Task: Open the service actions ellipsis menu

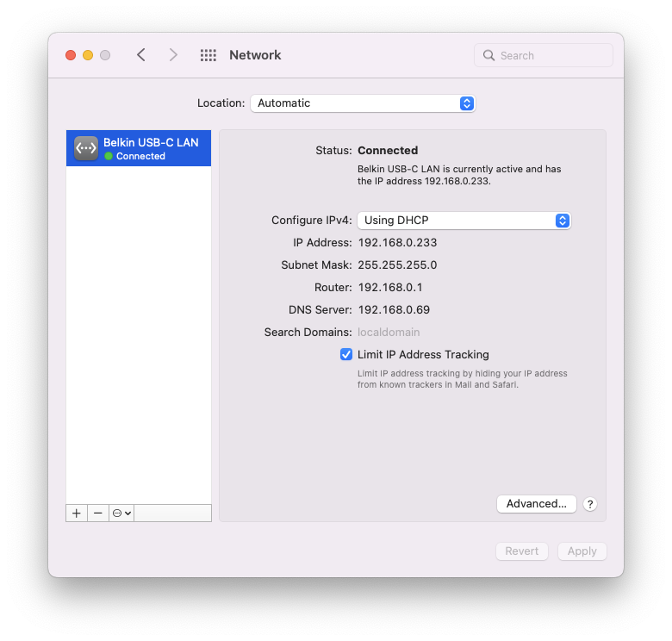Action: [121, 513]
